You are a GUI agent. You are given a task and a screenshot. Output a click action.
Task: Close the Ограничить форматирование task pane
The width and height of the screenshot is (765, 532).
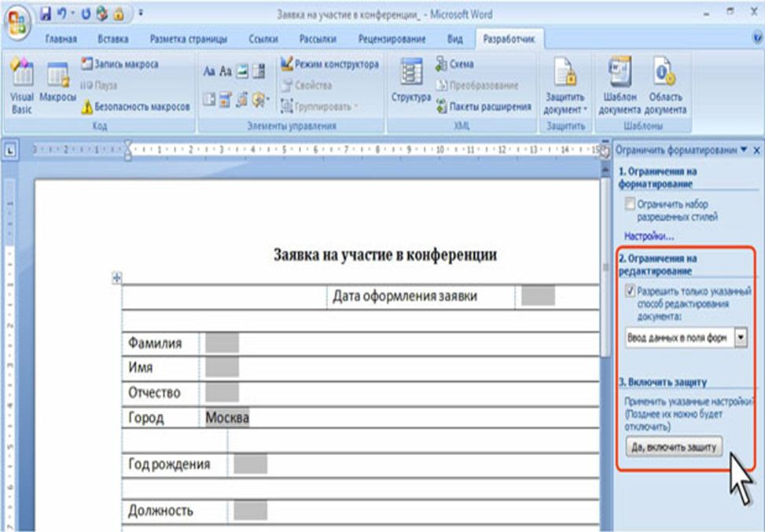(x=756, y=150)
